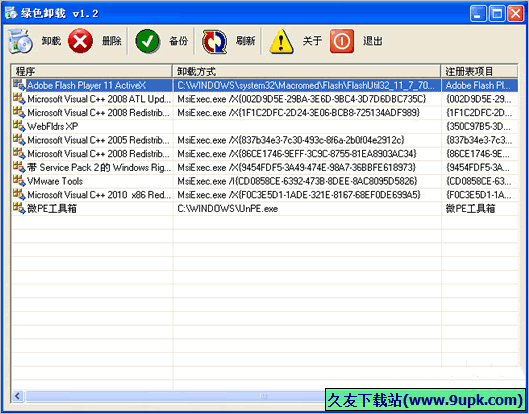Click the 卸载方式 column header
The image size is (529, 414).
point(306,71)
